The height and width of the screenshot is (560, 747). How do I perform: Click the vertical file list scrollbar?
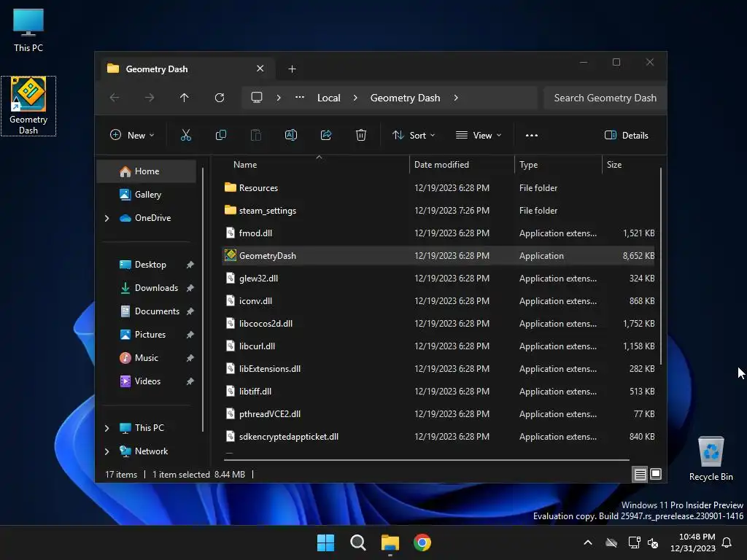pyautogui.click(x=661, y=265)
